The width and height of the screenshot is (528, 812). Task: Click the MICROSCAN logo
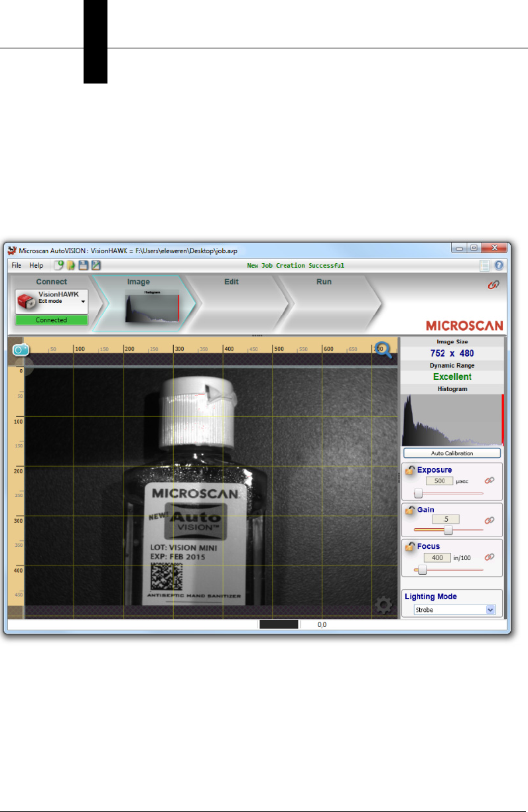464,325
